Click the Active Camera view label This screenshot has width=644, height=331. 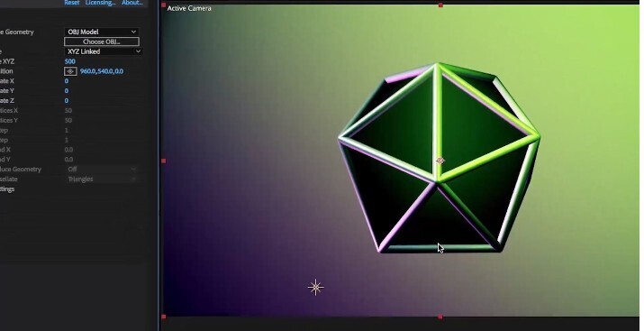click(x=189, y=8)
